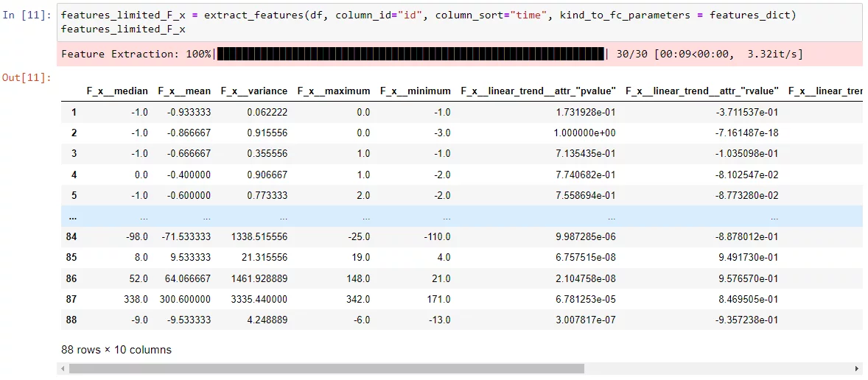Click the minimum value -13.0
Image resolution: width=868 pixels, height=380 pixels.
click(x=438, y=320)
